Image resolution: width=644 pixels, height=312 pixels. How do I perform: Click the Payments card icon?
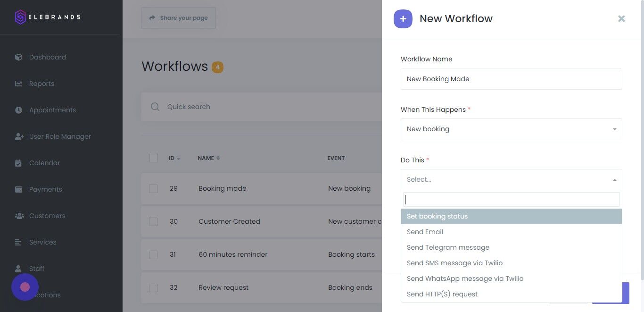[x=18, y=189]
